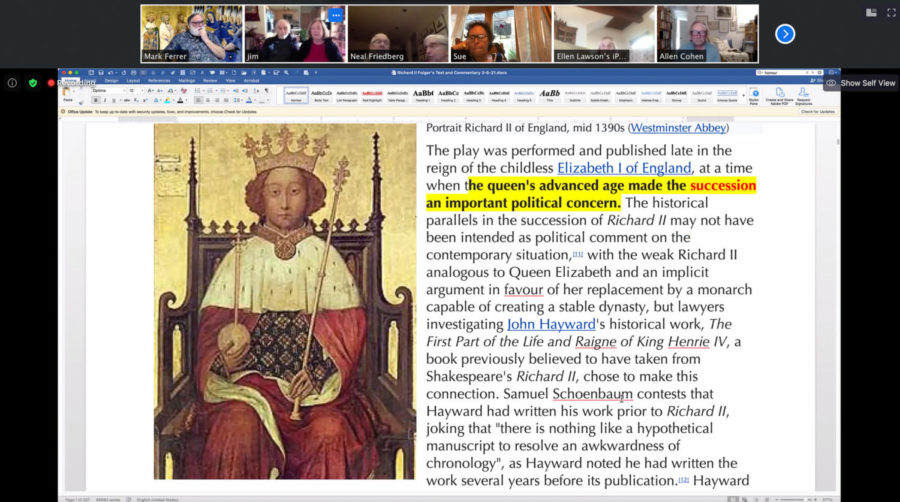
Task: Open the View ribbon tab
Action: click(231, 80)
